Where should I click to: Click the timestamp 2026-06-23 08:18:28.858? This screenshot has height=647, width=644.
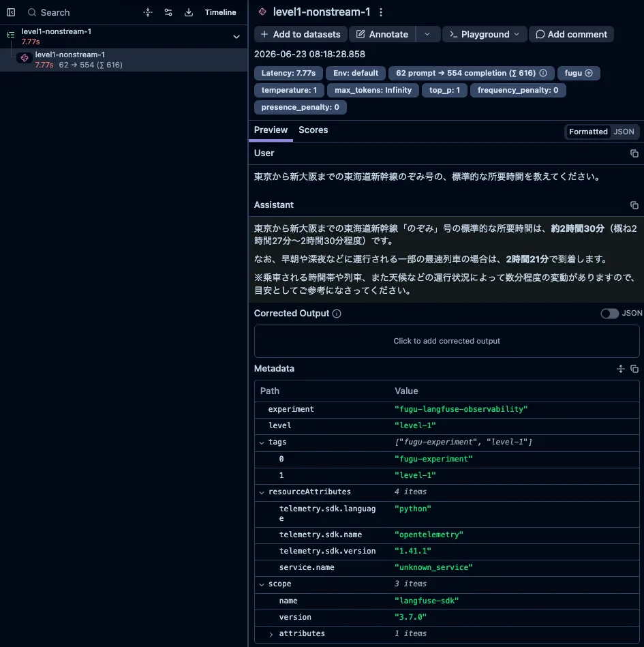click(x=309, y=55)
